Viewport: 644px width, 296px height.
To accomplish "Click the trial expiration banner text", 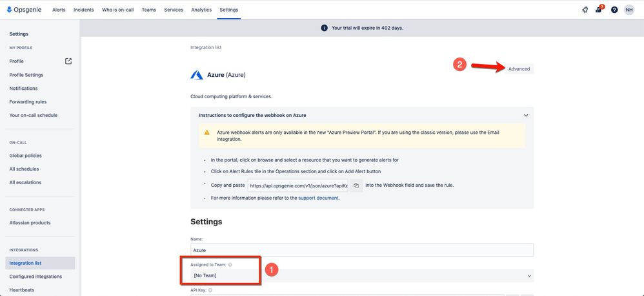I will pyautogui.click(x=367, y=28).
